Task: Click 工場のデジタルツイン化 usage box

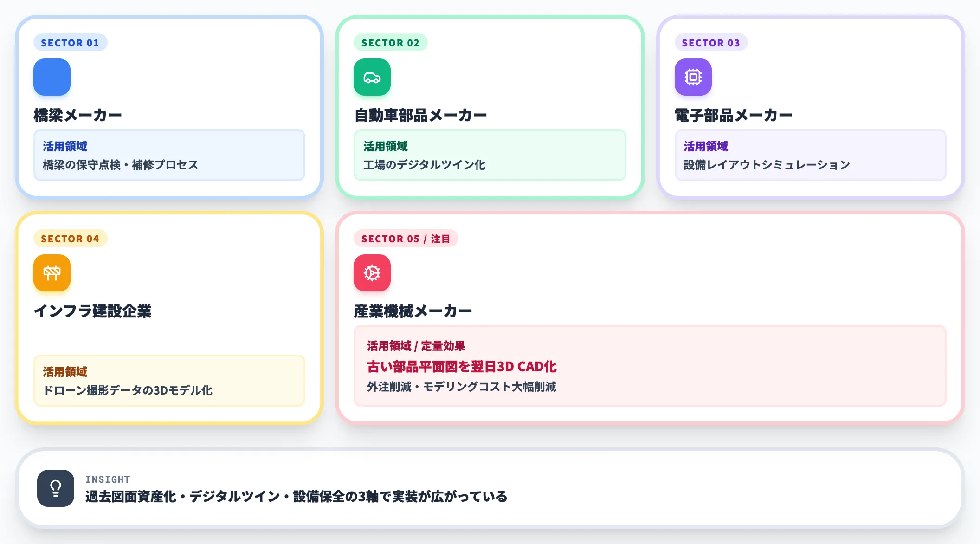Action: [x=490, y=155]
